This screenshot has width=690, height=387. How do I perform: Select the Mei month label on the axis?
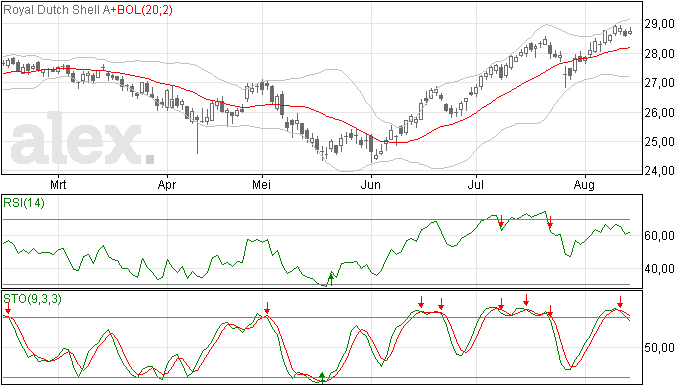(261, 184)
